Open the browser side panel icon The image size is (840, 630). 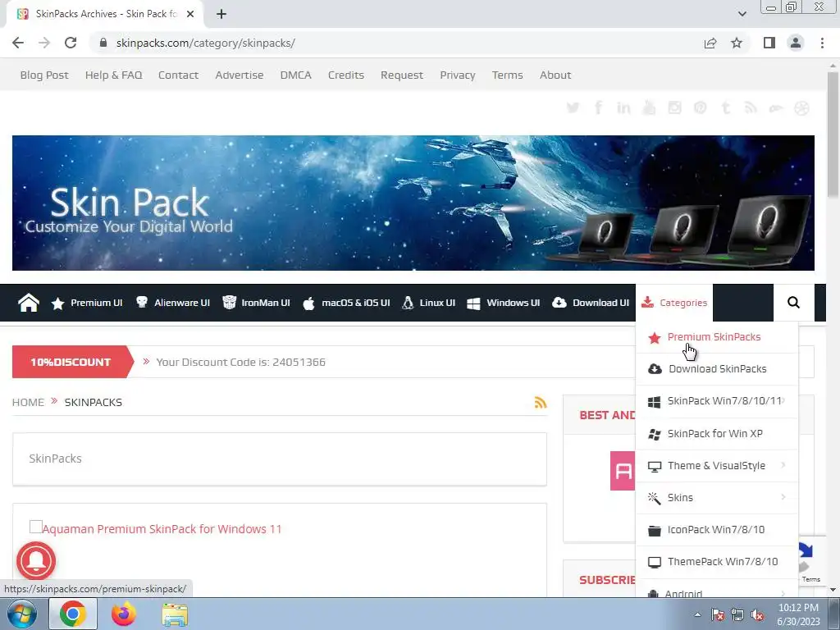coord(769,43)
